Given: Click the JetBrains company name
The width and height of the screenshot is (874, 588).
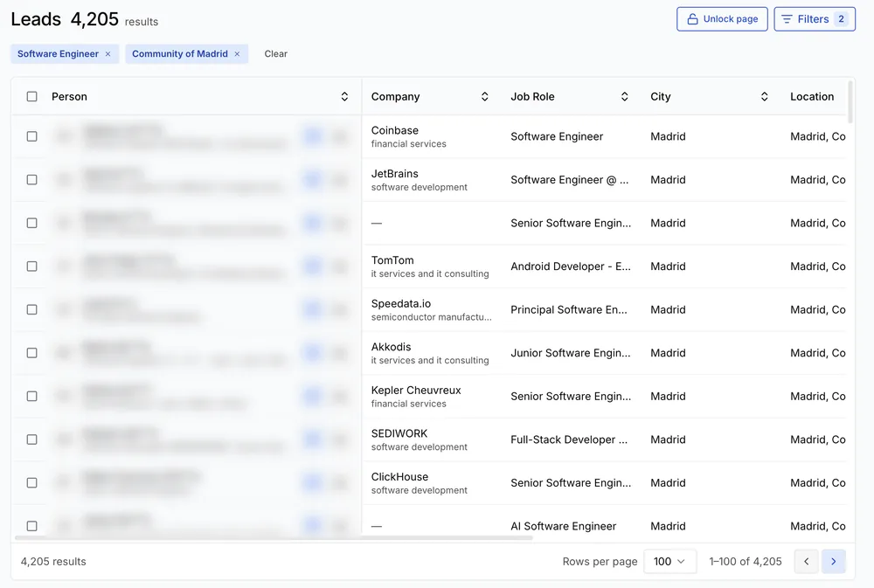Looking at the screenshot, I should click(x=395, y=174).
